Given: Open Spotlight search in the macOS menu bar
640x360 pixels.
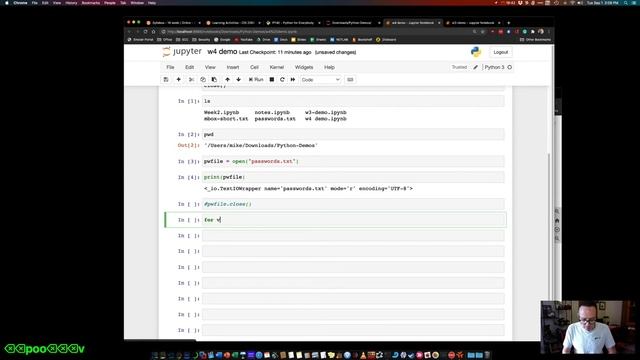Looking at the screenshot, I should tap(626, 2).
